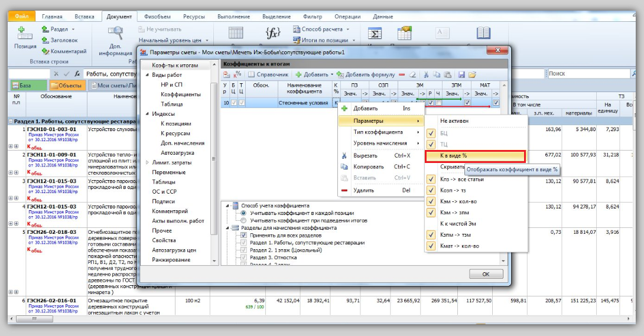Click the open book ribbon icon
This screenshot has width=644, height=336.
coord(483,33)
